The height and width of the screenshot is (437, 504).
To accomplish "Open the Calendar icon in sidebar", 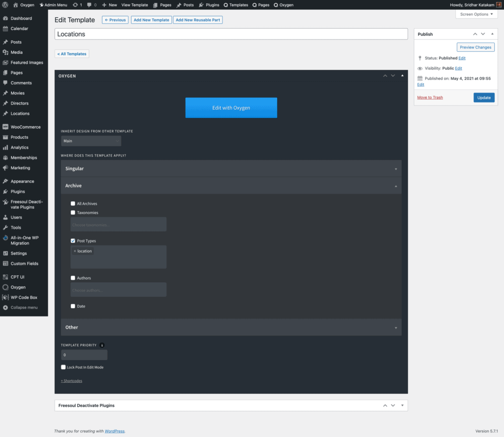I will 5,29.
